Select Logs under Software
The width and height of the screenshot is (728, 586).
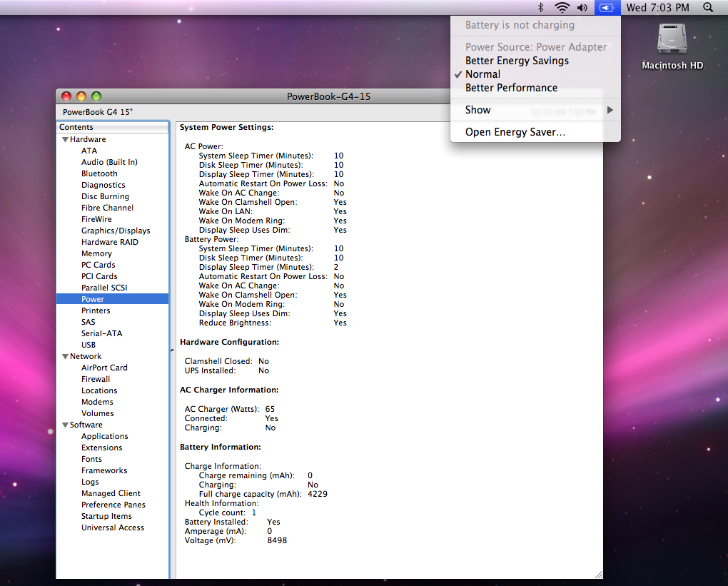tap(112, 482)
